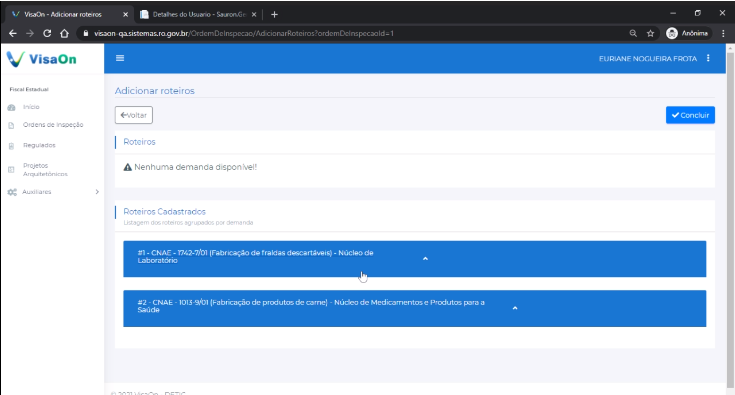
Task: Click the Nenhuma demanda disponível warning text
Action: [195, 167]
